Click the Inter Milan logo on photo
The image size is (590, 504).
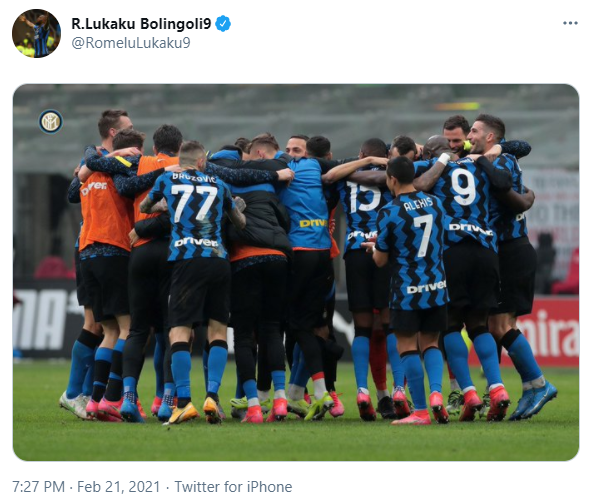[x=50, y=122]
